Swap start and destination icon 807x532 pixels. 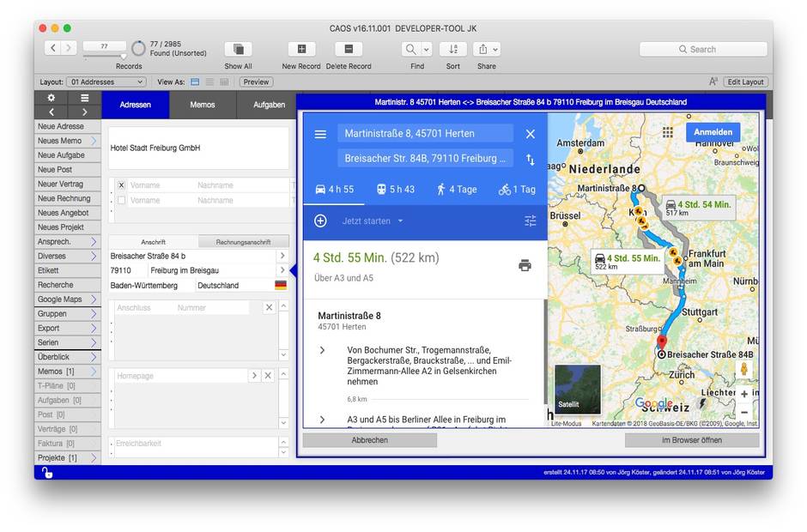point(530,160)
